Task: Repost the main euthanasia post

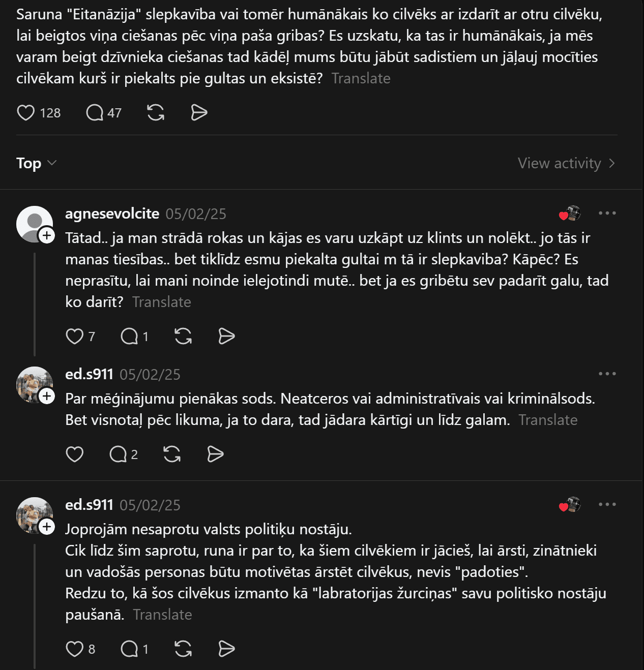Action: tap(156, 112)
